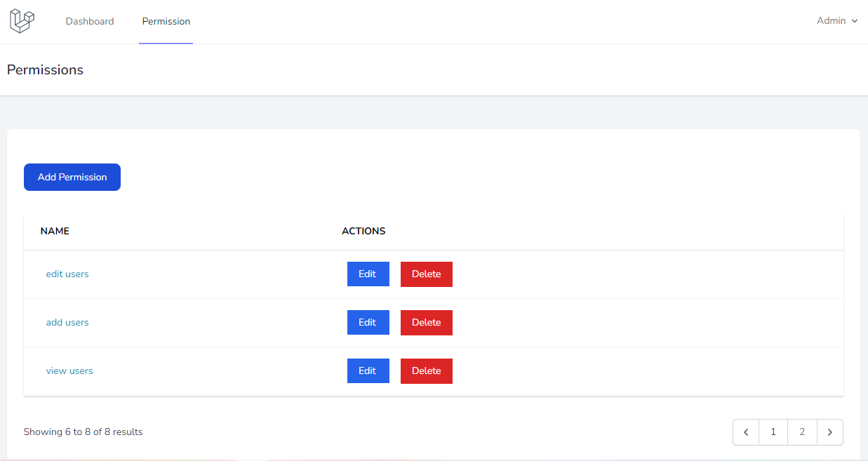Delete the edit users permission
Screen dimensions: 868x461
426,274
